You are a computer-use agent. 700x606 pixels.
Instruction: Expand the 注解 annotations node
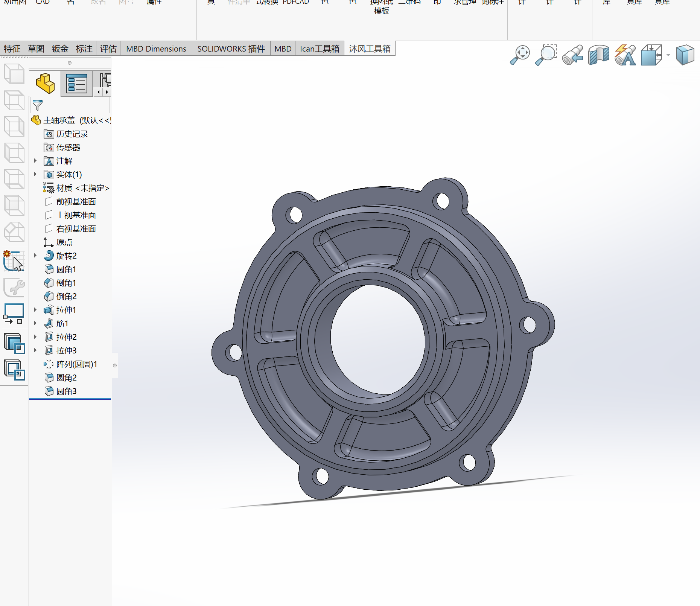[x=35, y=161]
